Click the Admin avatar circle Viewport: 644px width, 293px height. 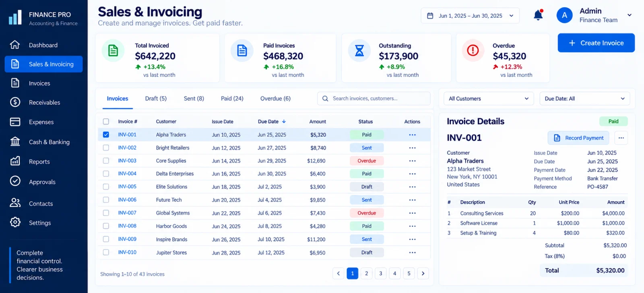(x=564, y=15)
